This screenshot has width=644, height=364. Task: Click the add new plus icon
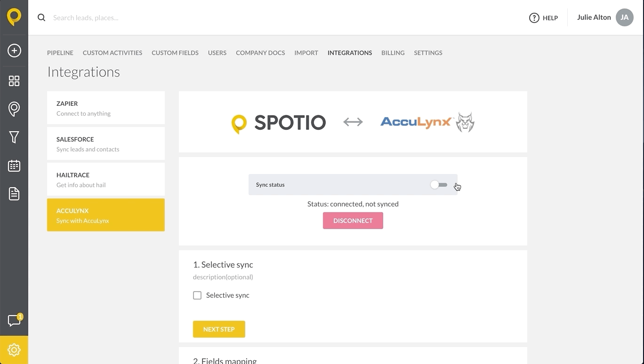14,50
